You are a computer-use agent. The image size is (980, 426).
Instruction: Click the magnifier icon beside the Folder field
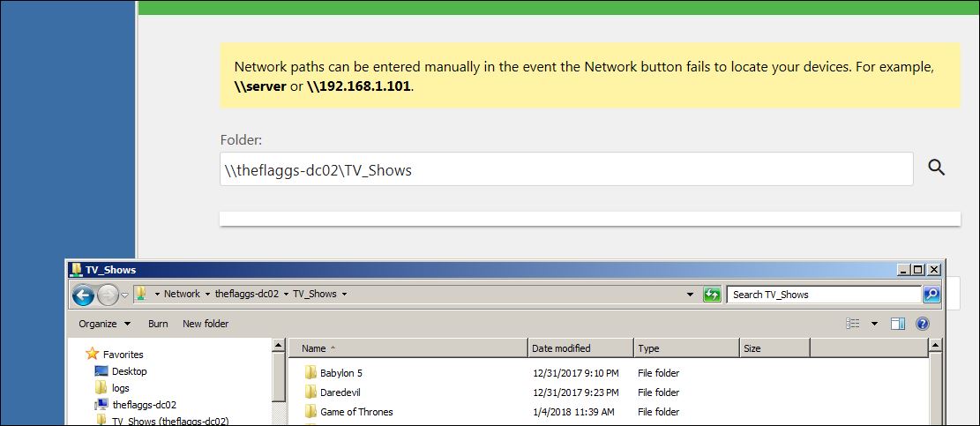tap(936, 168)
